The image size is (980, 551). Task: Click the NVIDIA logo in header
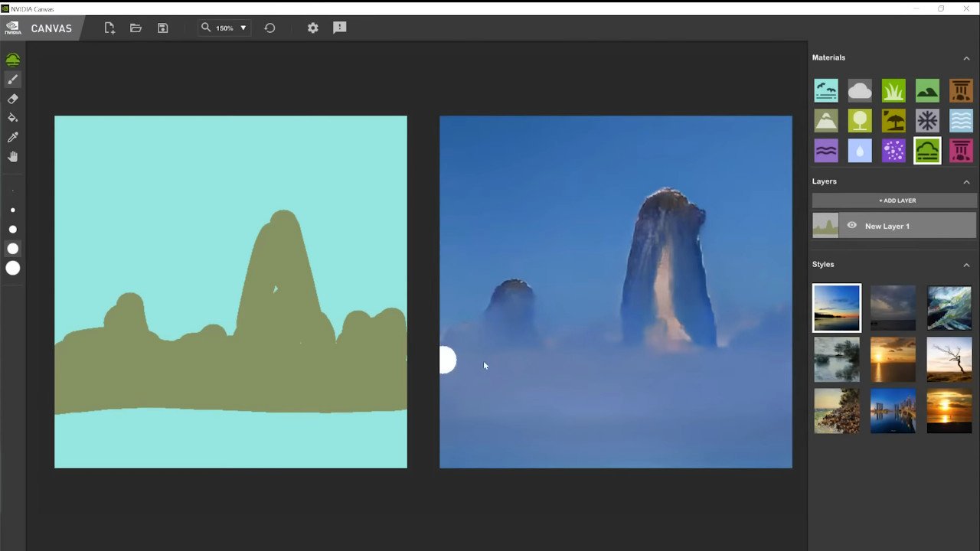[12, 28]
